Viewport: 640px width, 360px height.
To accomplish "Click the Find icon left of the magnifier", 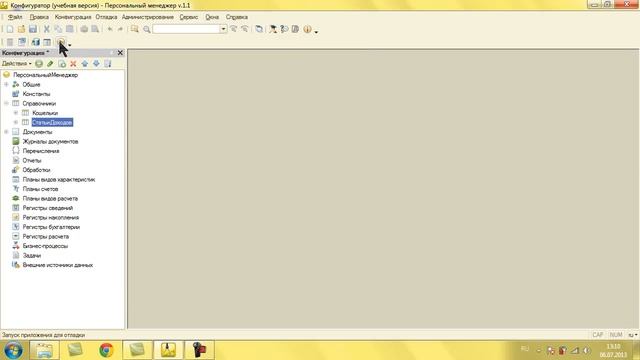I will pos(134,29).
